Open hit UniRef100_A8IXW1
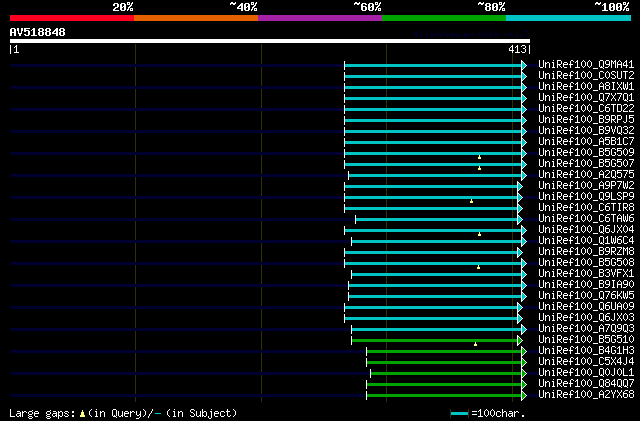Viewport: 640px width, 421px height. (x=586, y=87)
